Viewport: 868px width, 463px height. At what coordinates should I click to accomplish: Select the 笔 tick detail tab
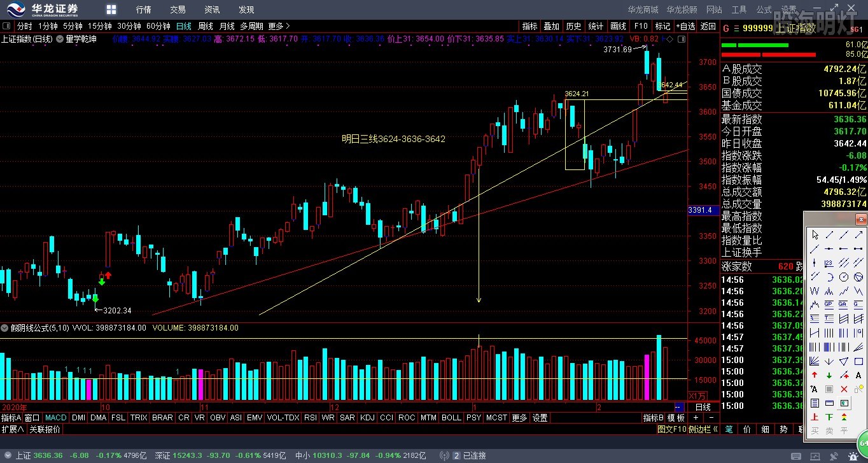coord(729,429)
